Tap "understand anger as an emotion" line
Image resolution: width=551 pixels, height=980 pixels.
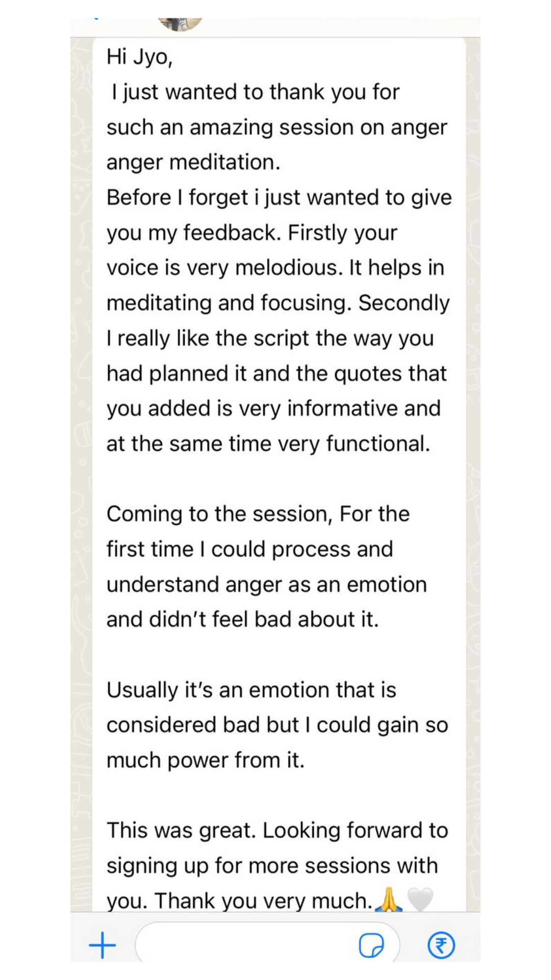[x=266, y=584]
